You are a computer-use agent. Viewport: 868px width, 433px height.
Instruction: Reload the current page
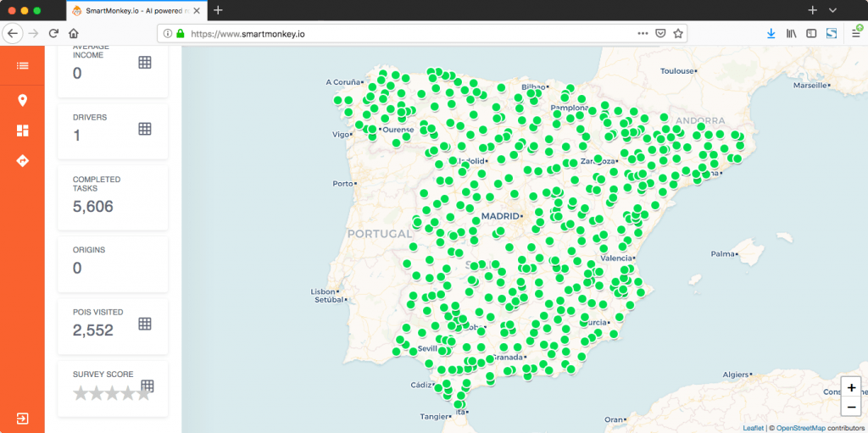(x=53, y=33)
